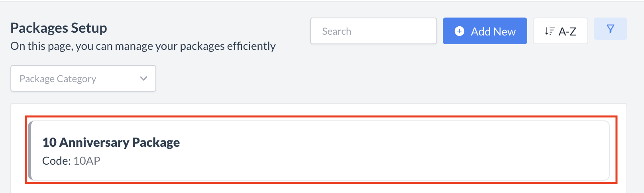
Task: Click empty right side of the package card
Action: coord(478,150)
